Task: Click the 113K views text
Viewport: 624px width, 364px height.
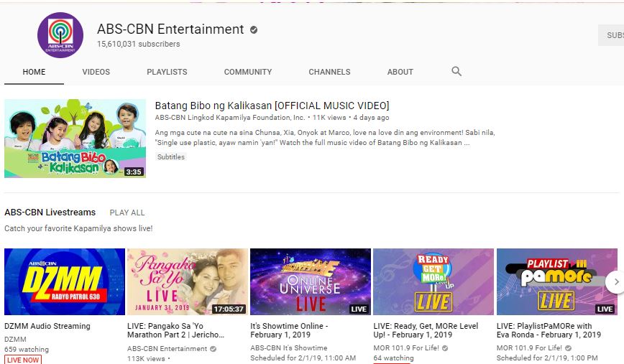Action: [146, 359]
